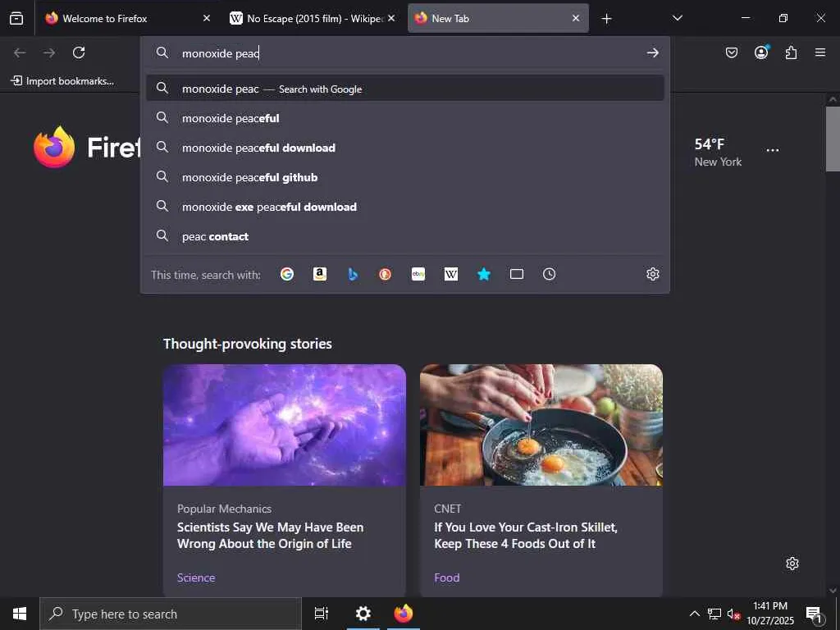The width and height of the screenshot is (840, 630).
Task: Open Firefox View tab manager icon
Action: [16, 18]
